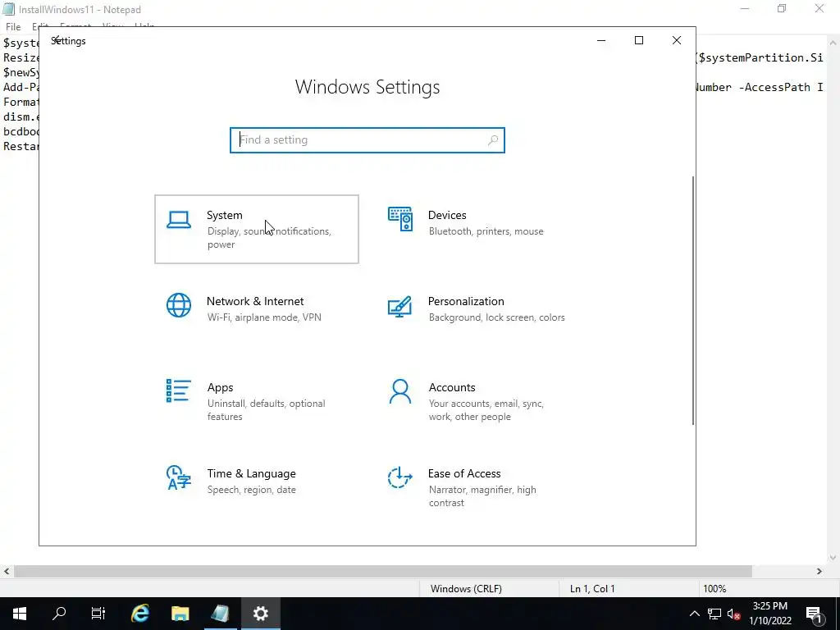Click Notepad vertical scroll up arrow
Image resolution: width=840 pixels, height=630 pixels.
click(x=833, y=42)
